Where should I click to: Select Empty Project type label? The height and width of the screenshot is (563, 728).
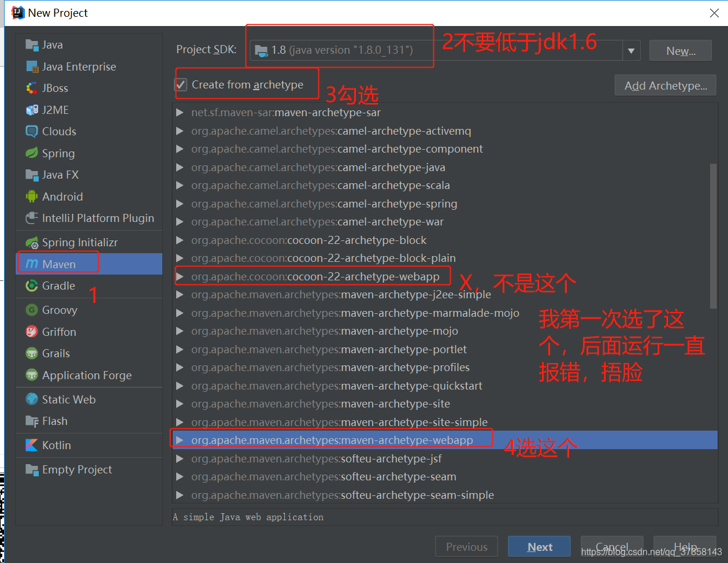(x=77, y=469)
